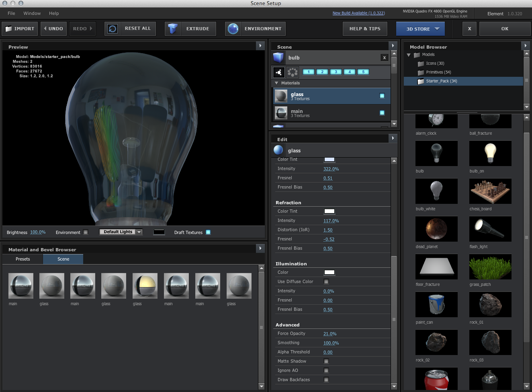
Task: Open the File menu
Action: (11, 13)
